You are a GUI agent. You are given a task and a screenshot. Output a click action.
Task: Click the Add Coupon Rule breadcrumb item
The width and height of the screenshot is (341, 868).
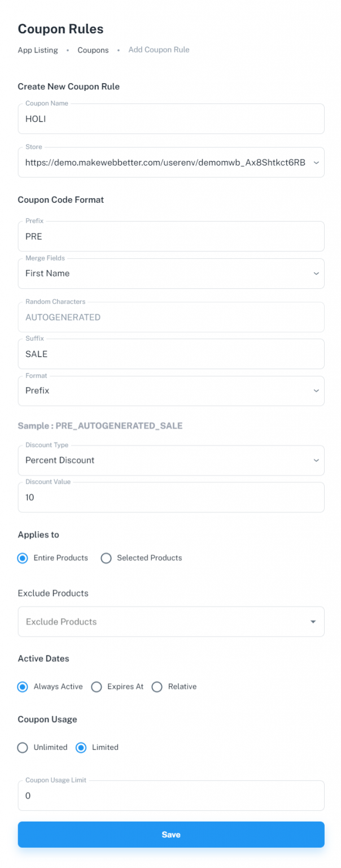coord(159,50)
